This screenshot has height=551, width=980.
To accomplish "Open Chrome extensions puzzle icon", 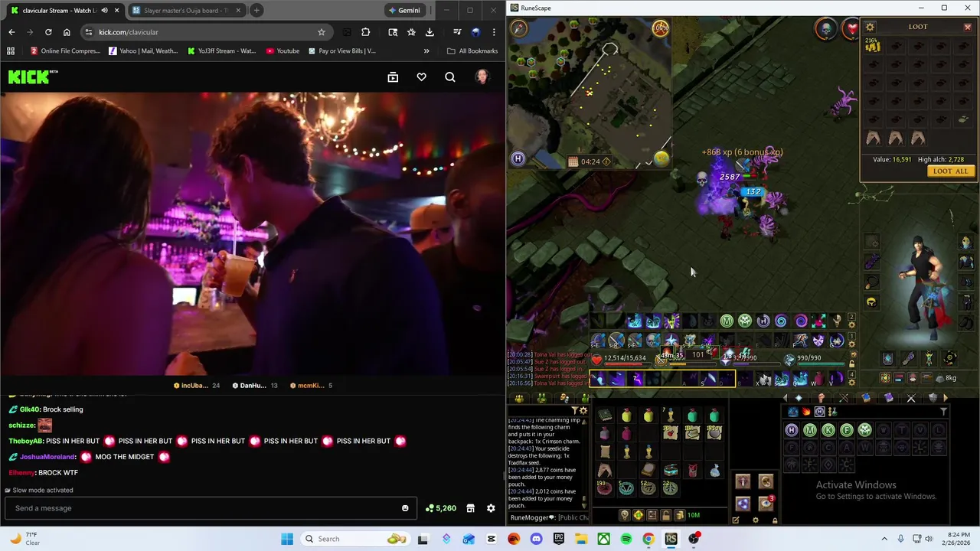I will pos(365,32).
